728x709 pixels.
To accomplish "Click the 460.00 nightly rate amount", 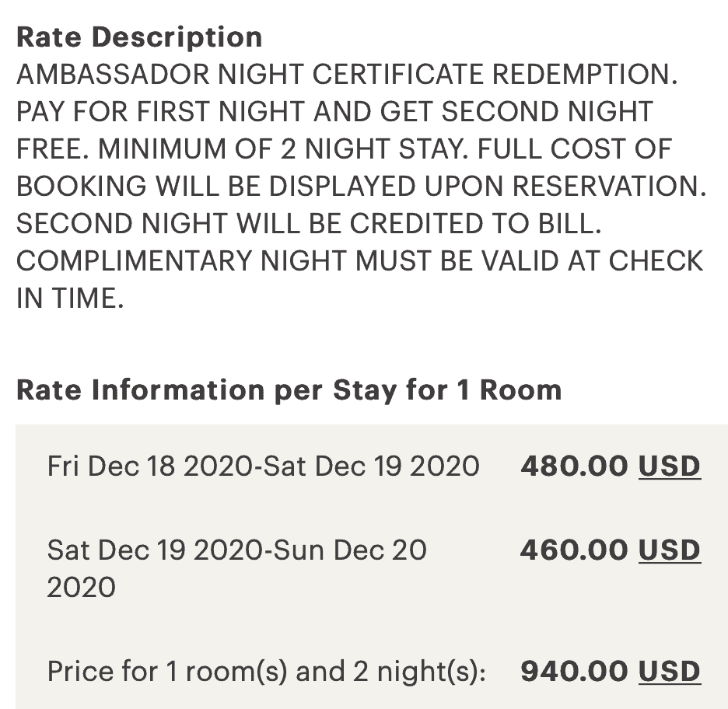I will [574, 550].
